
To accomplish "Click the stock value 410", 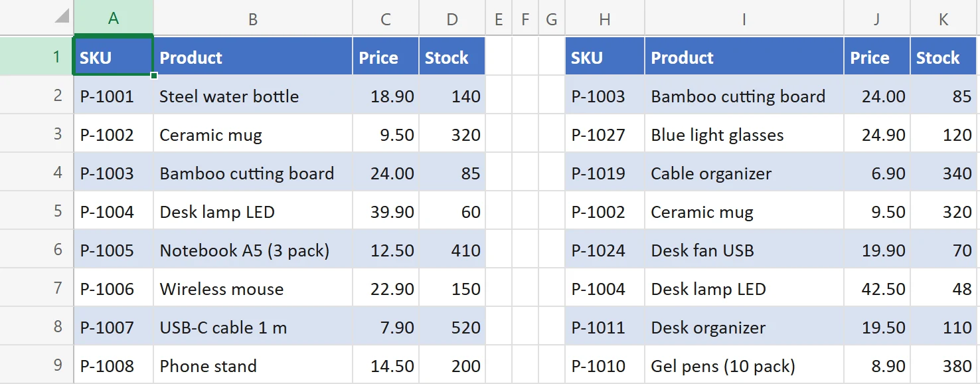I will pyautogui.click(x=452, y=249).
